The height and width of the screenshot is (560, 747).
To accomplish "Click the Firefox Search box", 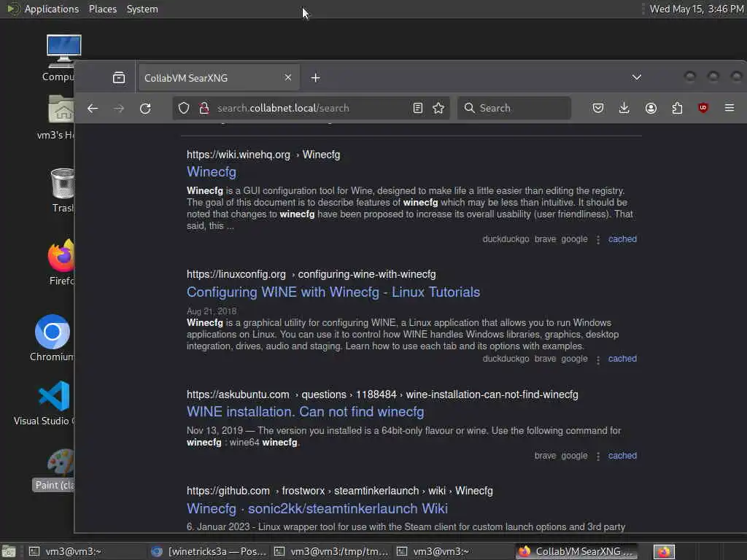I will pos(514,108).
